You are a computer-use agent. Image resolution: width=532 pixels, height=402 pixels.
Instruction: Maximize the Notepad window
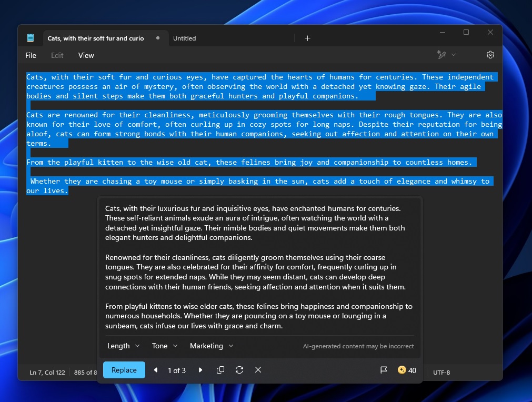click(466, 32)
